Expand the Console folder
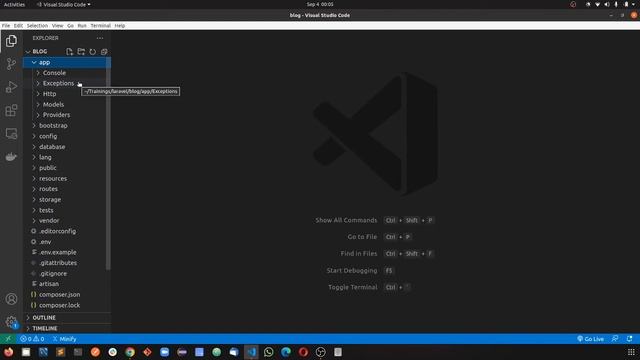 66,73
